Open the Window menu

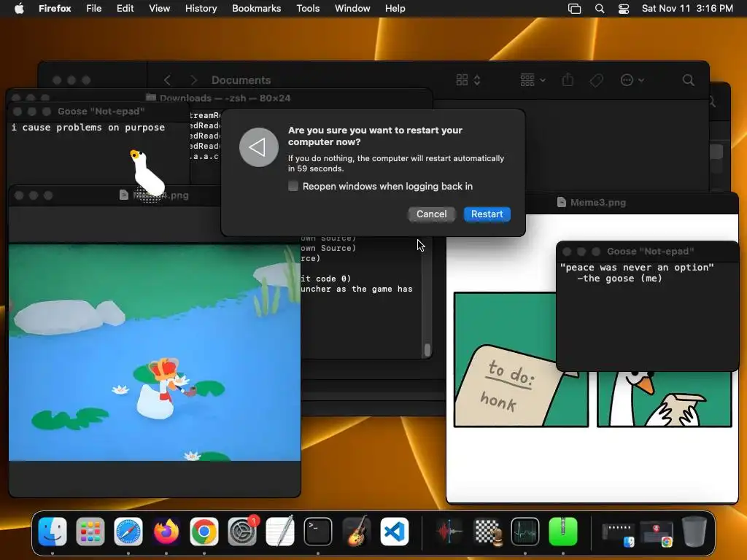tap(352, 9)
